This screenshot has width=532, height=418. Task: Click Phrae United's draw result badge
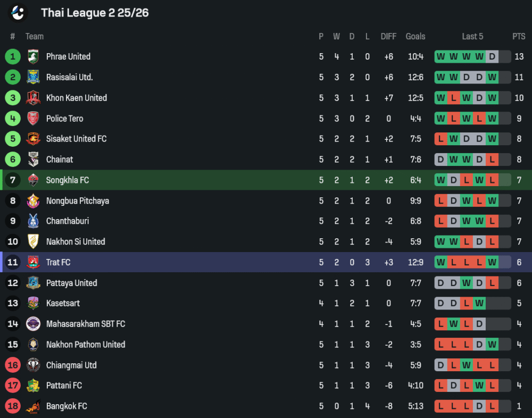click(492, 56)
